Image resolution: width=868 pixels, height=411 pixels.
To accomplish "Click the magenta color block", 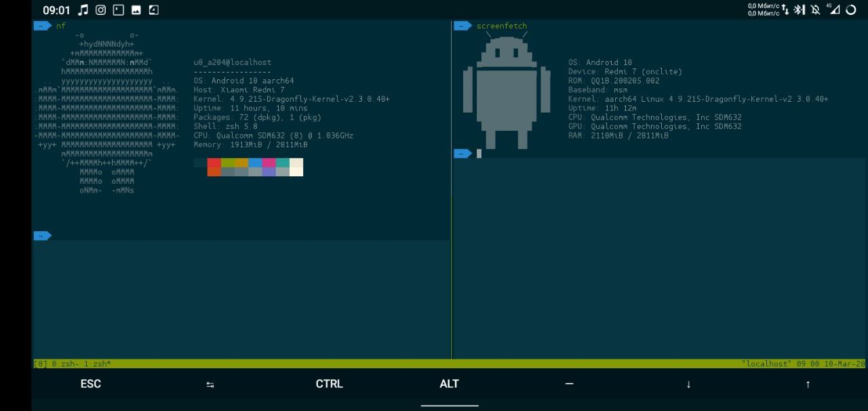I will (269, 163).
